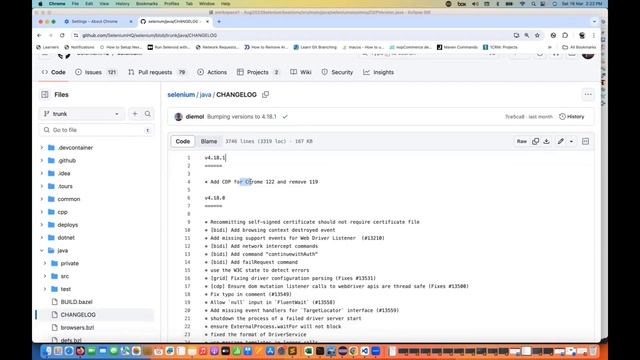
Task: Open the selenium breadcrumb link
Action: pyautogui.click(x=181, y=95)
